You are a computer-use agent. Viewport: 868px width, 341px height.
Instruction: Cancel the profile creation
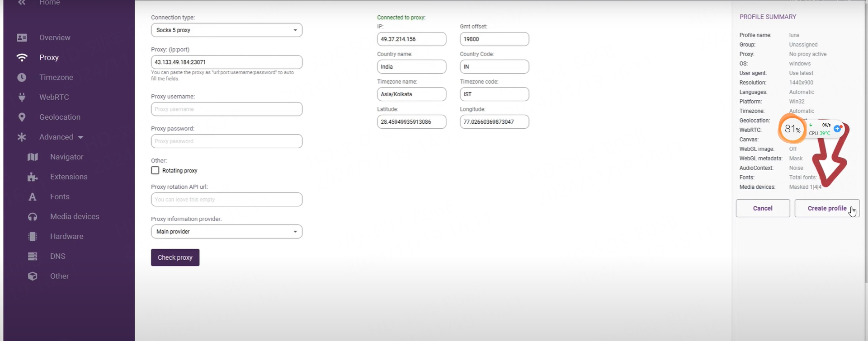coord(763,208)
